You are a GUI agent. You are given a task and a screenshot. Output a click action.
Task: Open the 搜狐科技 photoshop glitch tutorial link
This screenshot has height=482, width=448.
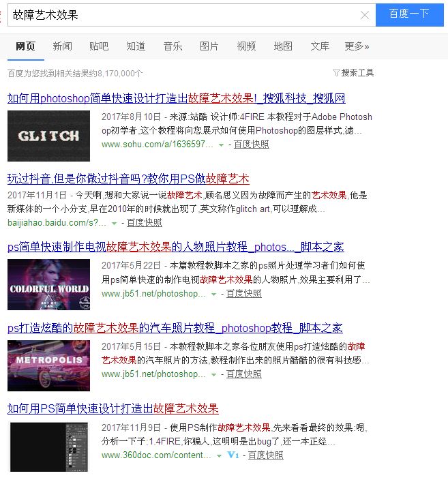[176, 98]
